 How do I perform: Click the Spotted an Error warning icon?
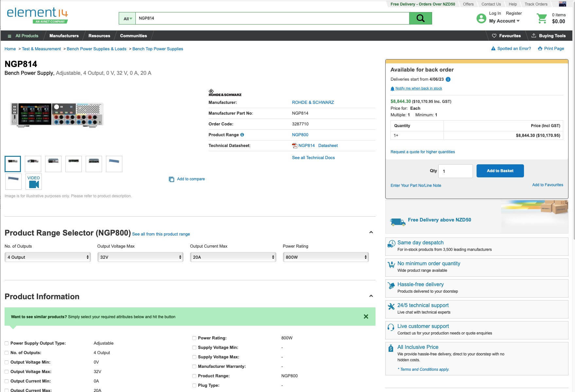493,49
